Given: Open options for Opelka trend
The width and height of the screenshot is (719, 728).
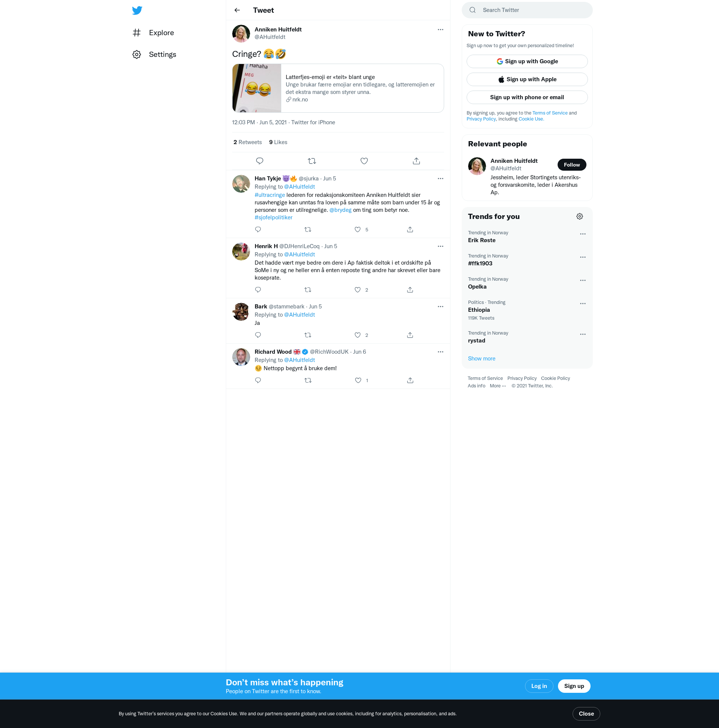Looking at the screenshot, I should click(x=583, y=280).
